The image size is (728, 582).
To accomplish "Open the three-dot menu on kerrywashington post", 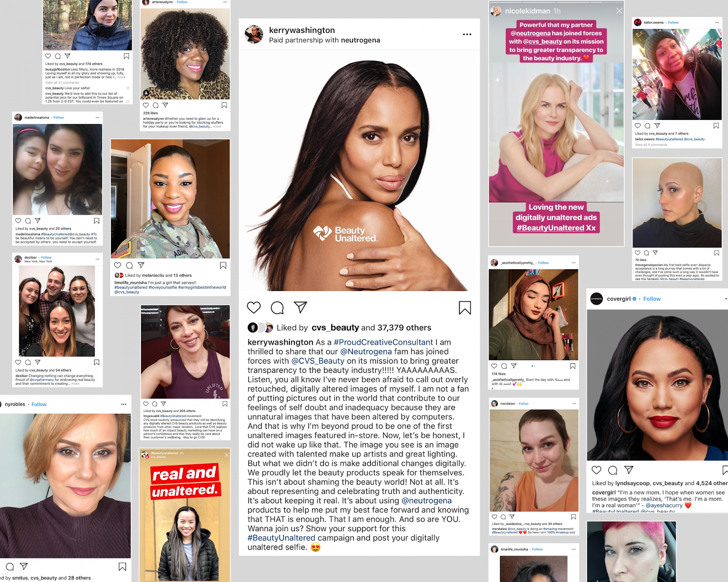I will (x=467, y=35).
